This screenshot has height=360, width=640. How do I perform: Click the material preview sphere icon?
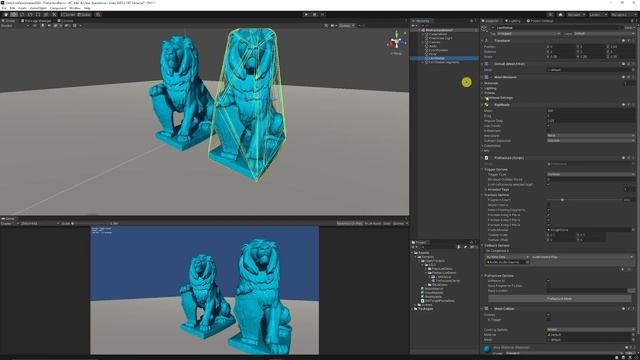point(487,349)
